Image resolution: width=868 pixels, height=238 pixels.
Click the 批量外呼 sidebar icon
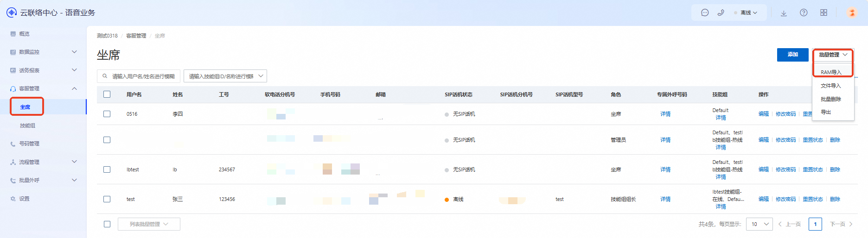coord(13,181)
